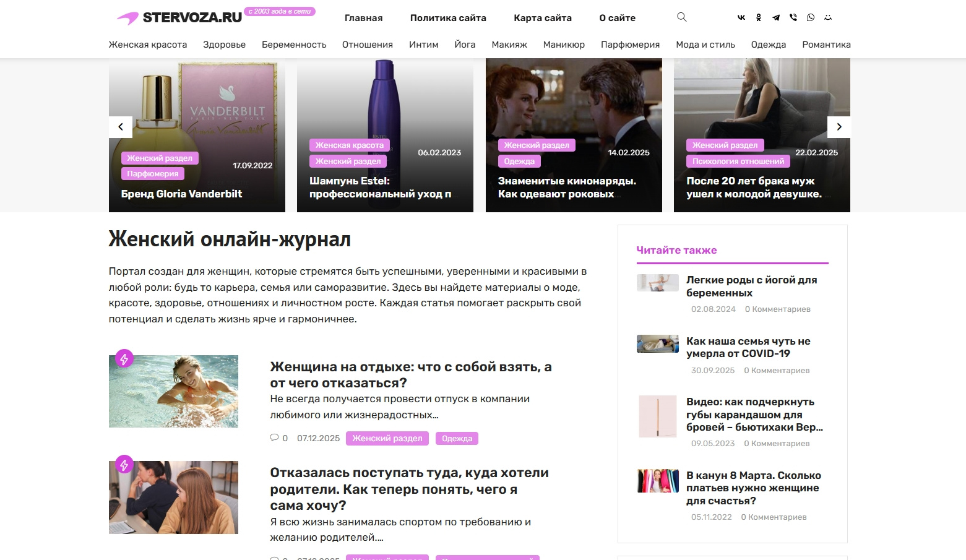Open Карта сайта page
Image resolution: width=966 pixels, height=560 pixels.
tap(543, 18)
